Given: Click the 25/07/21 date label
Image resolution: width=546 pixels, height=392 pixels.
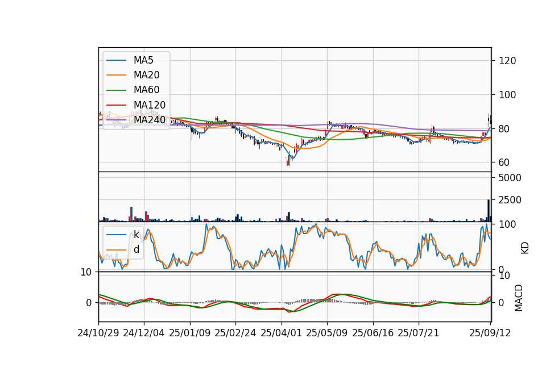Looking at the screenshot, I should pos(418,333).
